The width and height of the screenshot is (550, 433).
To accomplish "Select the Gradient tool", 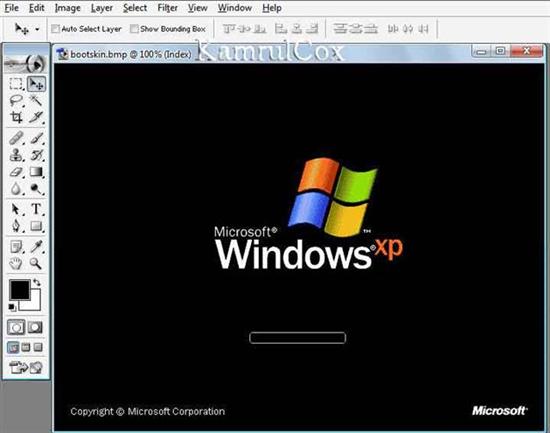I will click(36, 172).
